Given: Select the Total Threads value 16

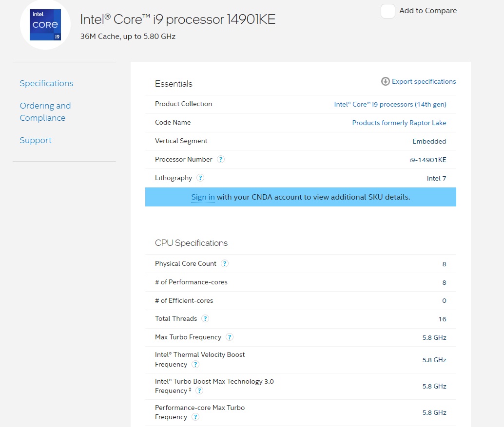Looking at the screenshot, I should click(x=442, y=319).
